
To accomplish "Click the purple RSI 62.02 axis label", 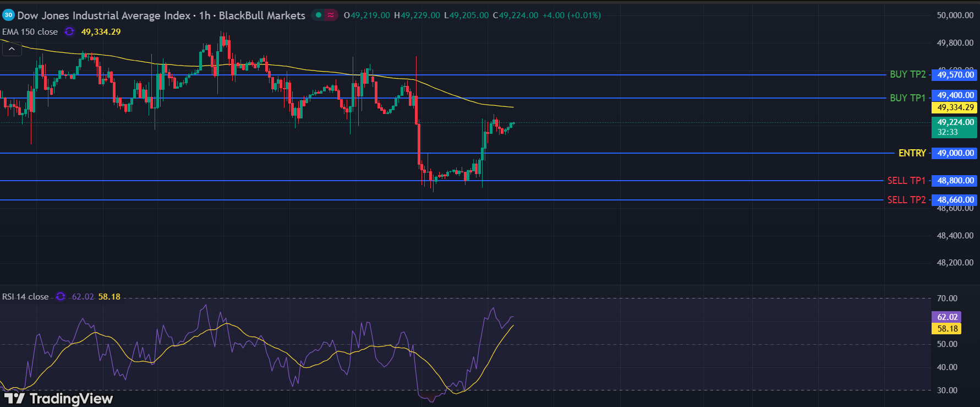I will click(947, 317).
